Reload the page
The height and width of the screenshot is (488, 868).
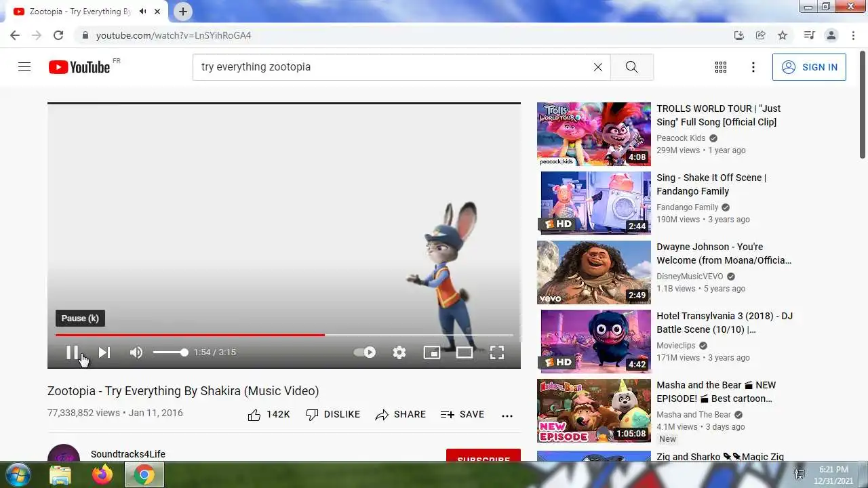click(x=58, y=35)
